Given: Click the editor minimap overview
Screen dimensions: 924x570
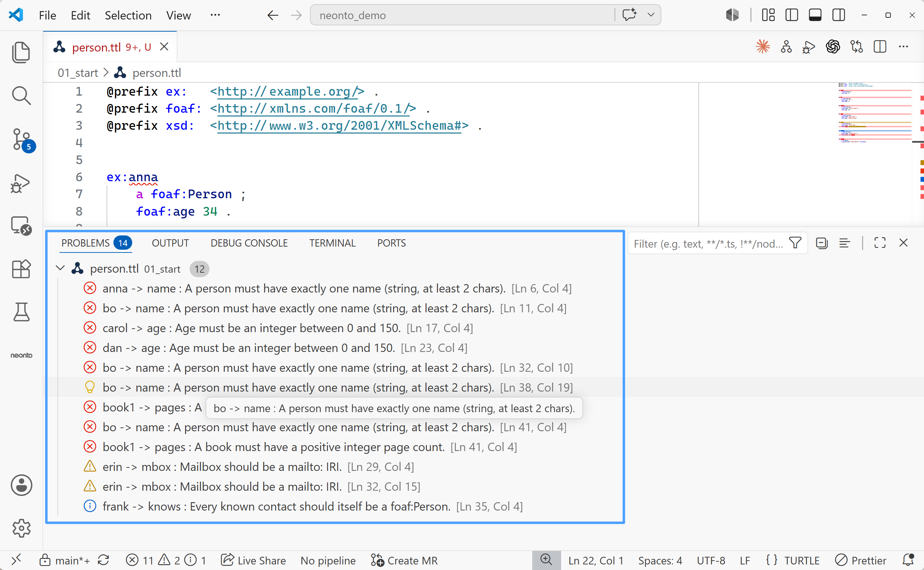Looking at the screenshot, I should coord(875,113).
